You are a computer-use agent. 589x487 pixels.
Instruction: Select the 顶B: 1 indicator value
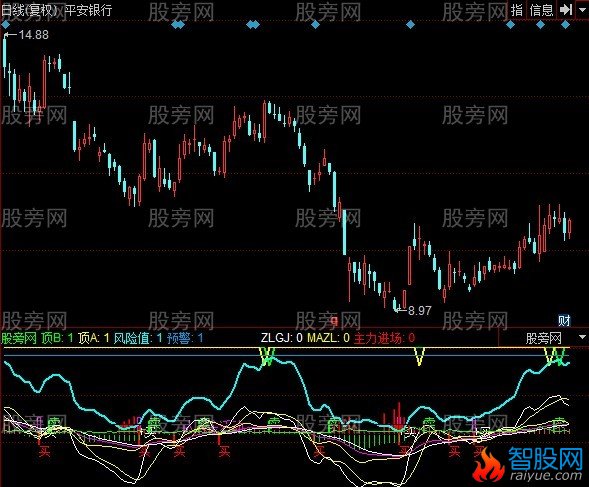[x=57, y=338]
